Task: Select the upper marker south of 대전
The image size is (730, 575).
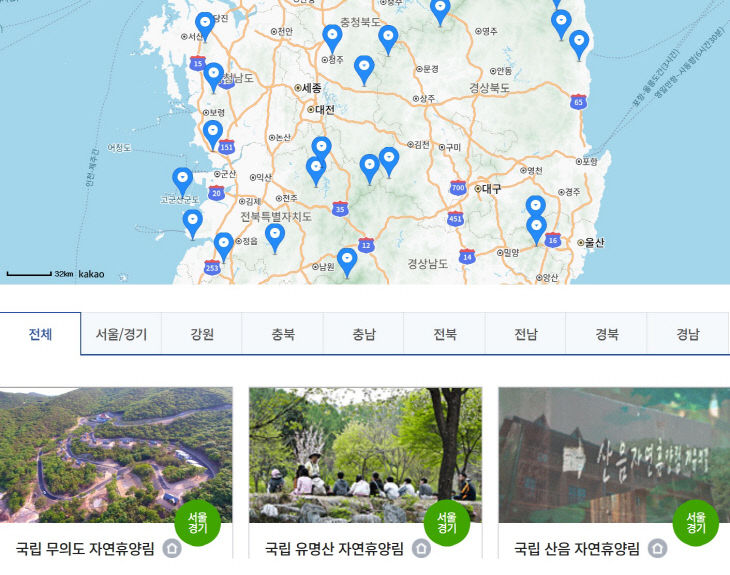Action: coord(321,148)
